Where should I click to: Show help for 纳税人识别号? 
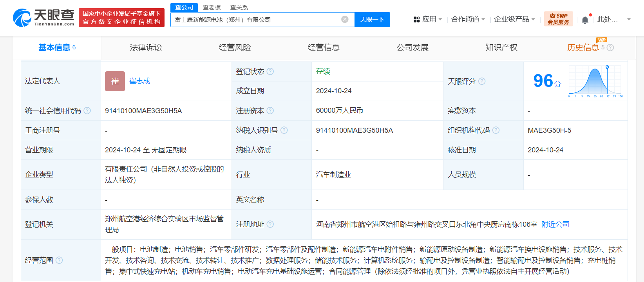(x=284, y=130)
